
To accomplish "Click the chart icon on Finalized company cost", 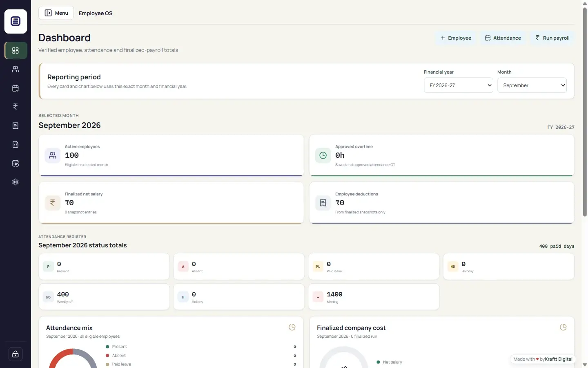I will [x=563, y=327].
